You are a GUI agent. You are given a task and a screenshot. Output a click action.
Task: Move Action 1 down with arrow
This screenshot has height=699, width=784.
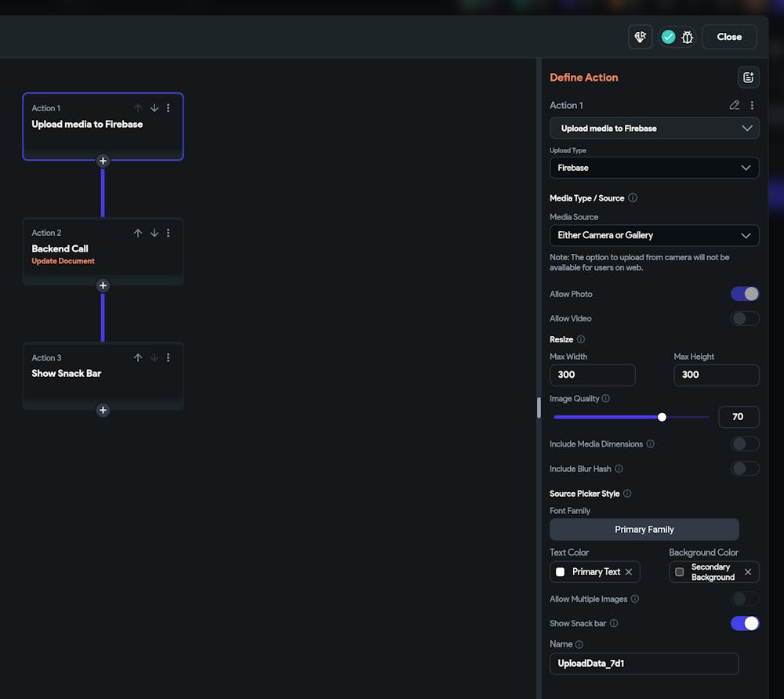(154, 108)
